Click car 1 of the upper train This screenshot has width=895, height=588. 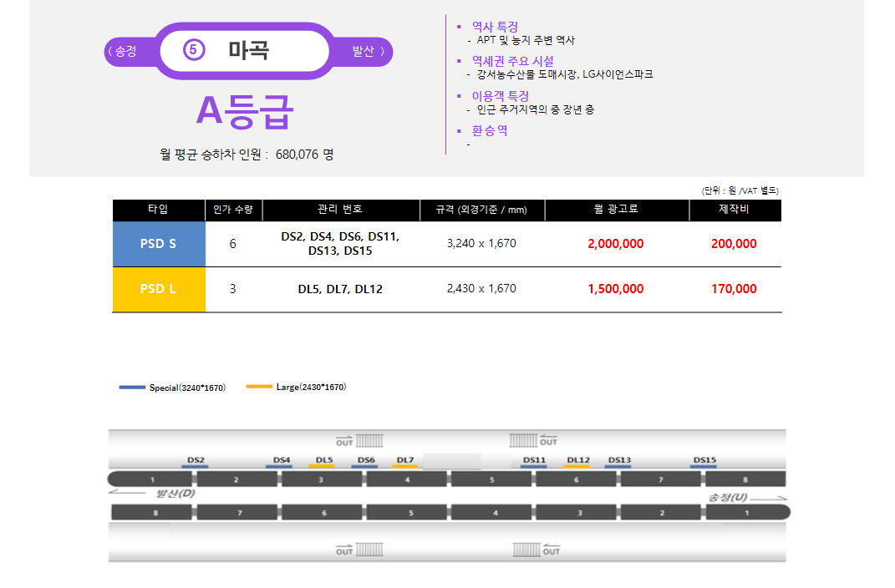(150, 479)
